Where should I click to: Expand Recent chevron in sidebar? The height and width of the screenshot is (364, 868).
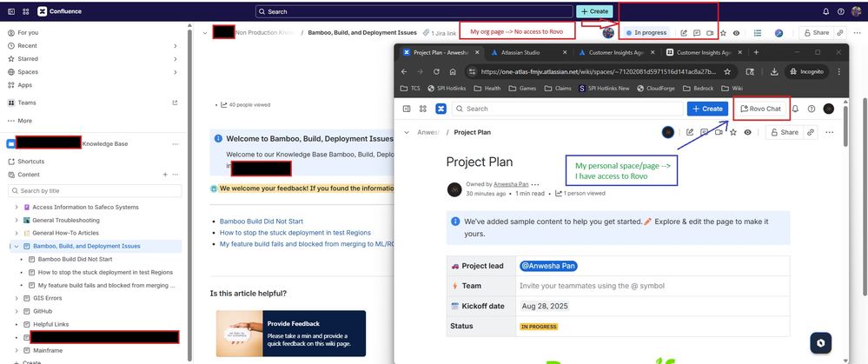(175, 46)
